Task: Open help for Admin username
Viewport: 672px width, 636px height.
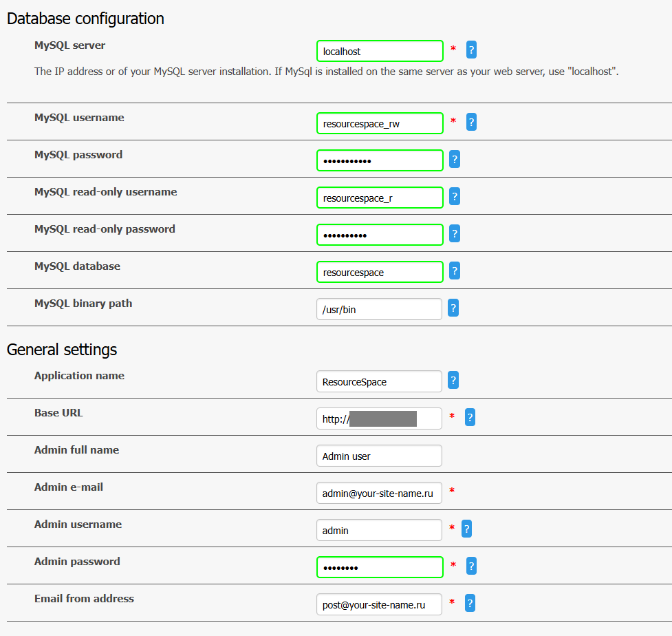Action: (x=466, y=529)
